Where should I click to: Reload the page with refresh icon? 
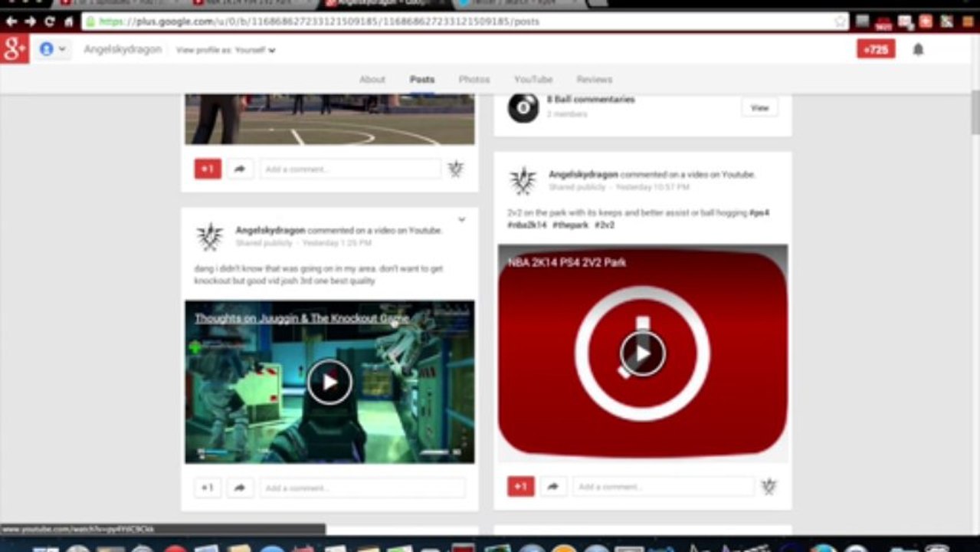(x=50, y=21)
